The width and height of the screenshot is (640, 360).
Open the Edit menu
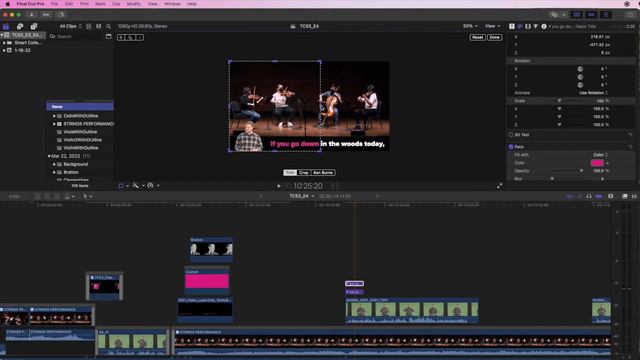[69, 4]
